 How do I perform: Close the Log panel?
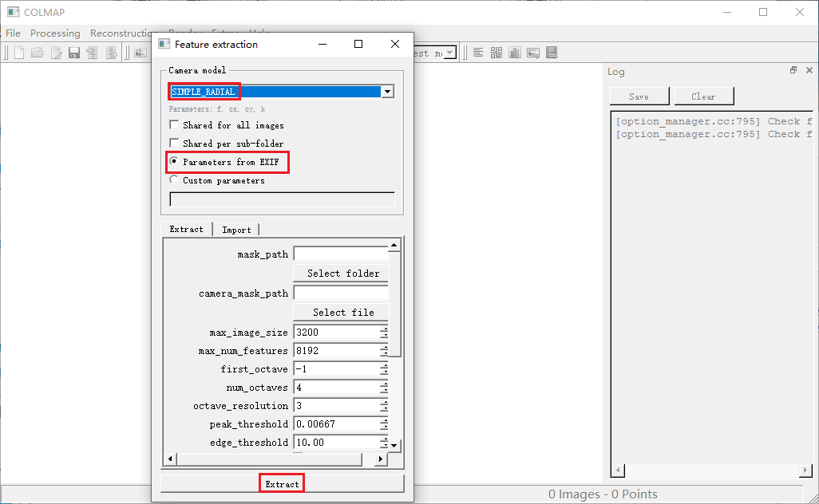(x=809, y=70)
